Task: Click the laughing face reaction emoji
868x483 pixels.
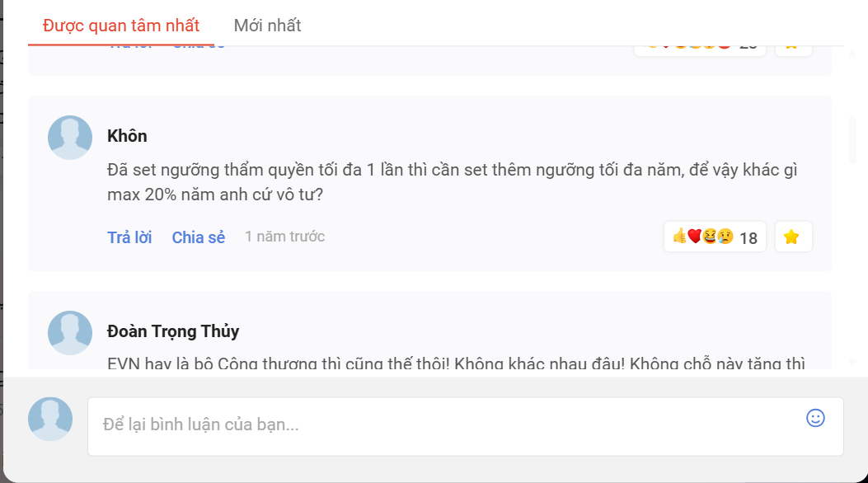Action: [x=710, y=237]
